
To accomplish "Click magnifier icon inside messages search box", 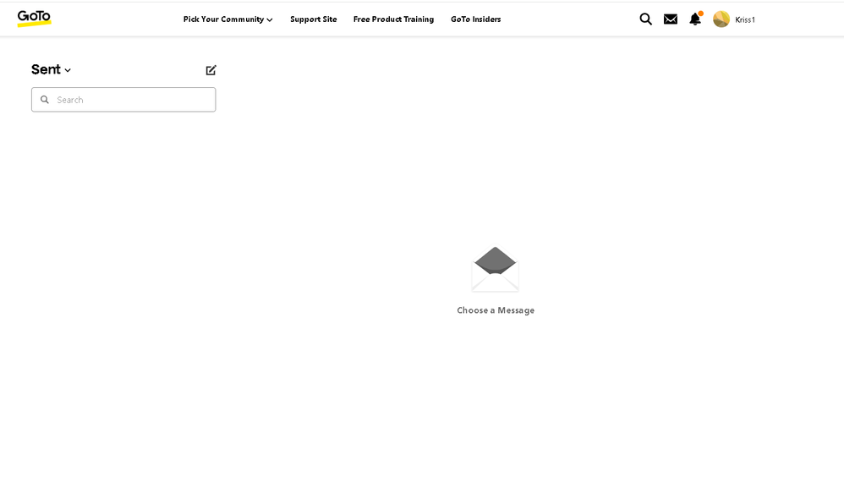I will tap(45, 100).
